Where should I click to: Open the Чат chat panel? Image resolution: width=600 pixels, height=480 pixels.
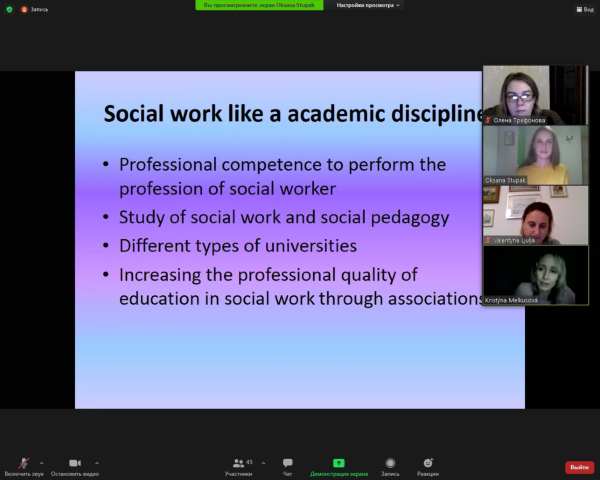click(x=288, y=466)
